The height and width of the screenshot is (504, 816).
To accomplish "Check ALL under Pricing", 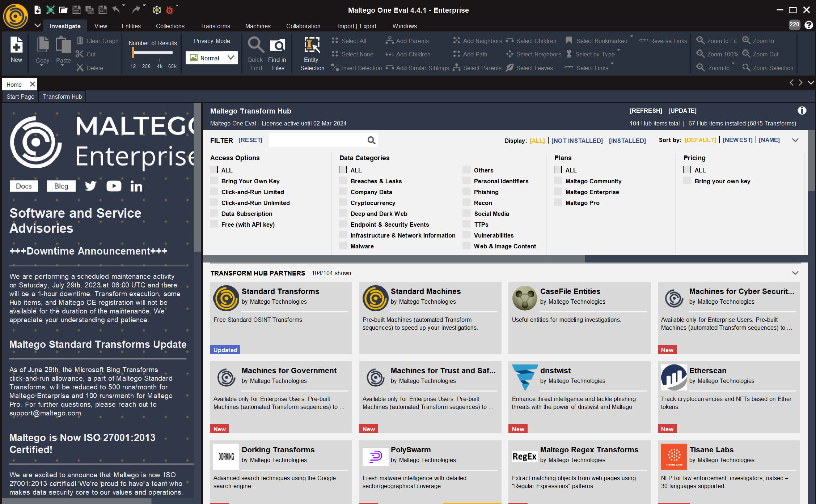I will pyautogui.click(x=687, y=170).
